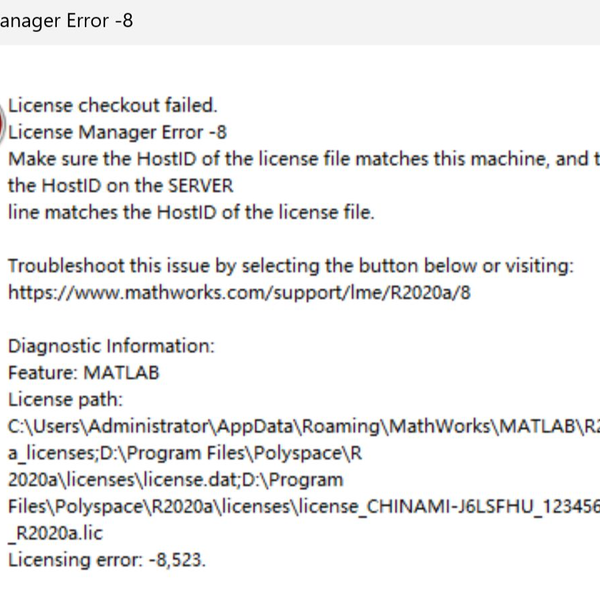Click the "a_licenses;D:\Program Files\Polyspace\R" line
The width and height of the screenshot is (600, 600).
[x=184, y=453]
